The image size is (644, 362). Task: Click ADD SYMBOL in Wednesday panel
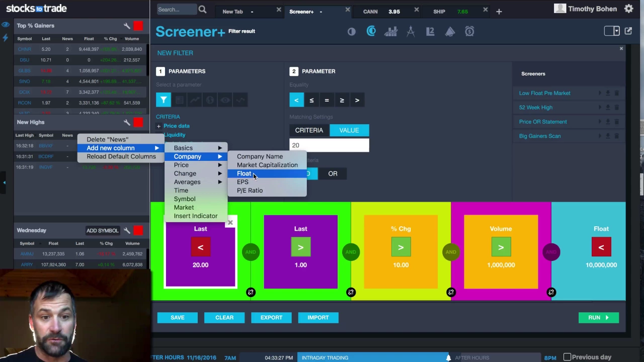pos(102,231)
